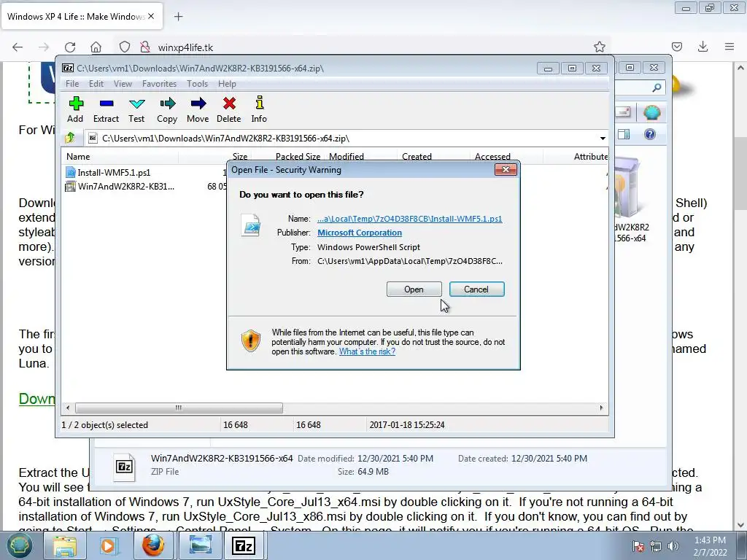Select the Win7AndW2K8R2-KB31... file row
The width and height of the screenshot is (747, 560).
pyautogui.click(x=120, y=186)
